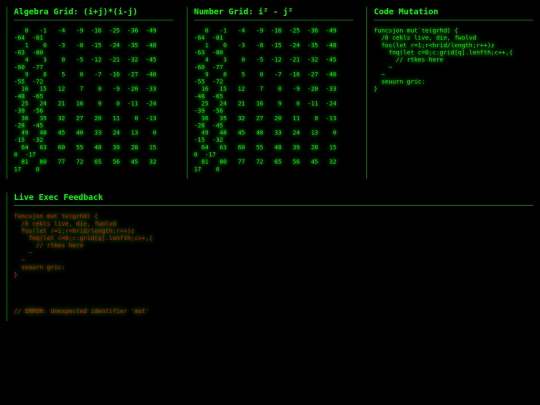The image size is (540, 405).
Task: Click the 'Algebra Grid: (i+j)*(i-j)' heading
Action: [x=75, y=12]
